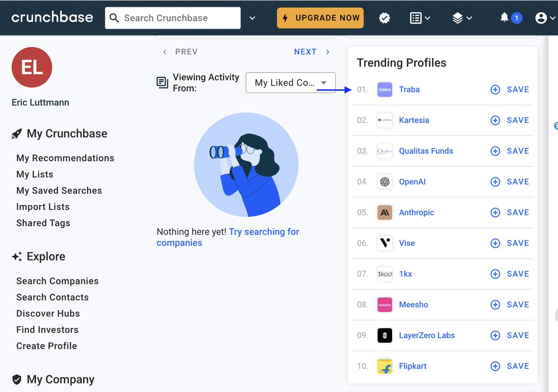This screenshot has width=558, height=392.
Task: Open the Traba profile link
Action: (x=409, y=89)
